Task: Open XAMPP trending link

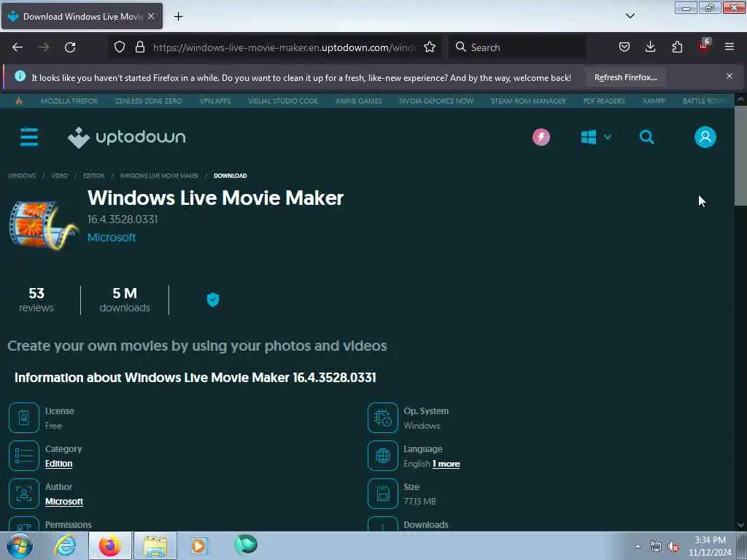Action: (654, 101)
